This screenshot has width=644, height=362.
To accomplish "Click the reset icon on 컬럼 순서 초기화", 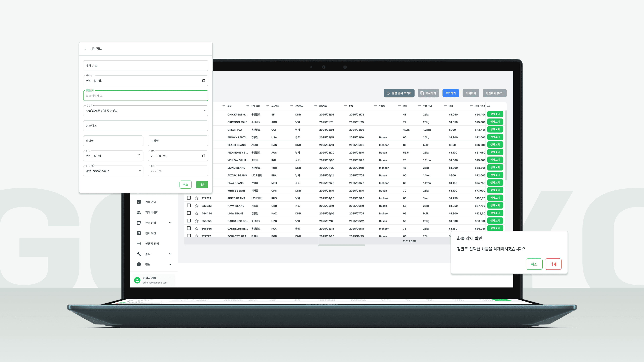I will pos(388,93).
